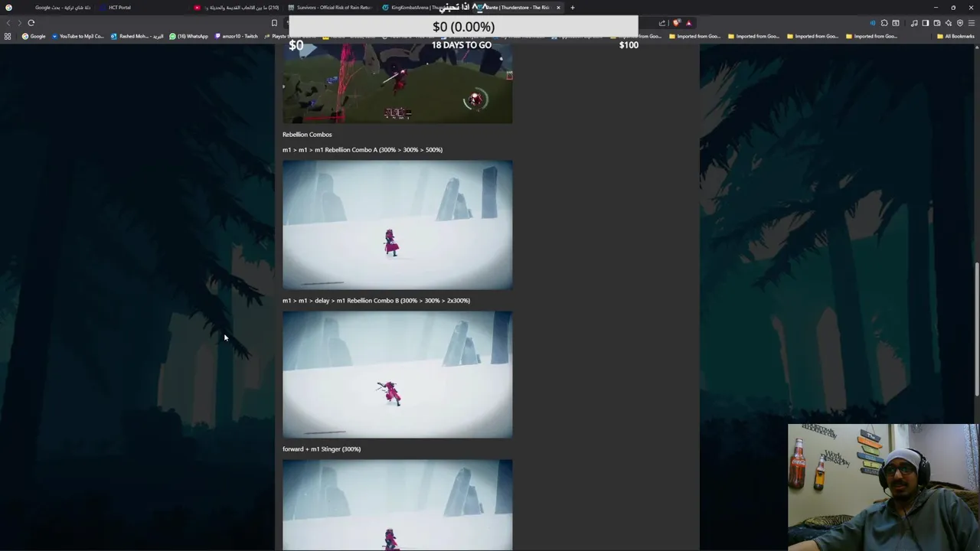Click the webcam overlay video

point(883,487)
